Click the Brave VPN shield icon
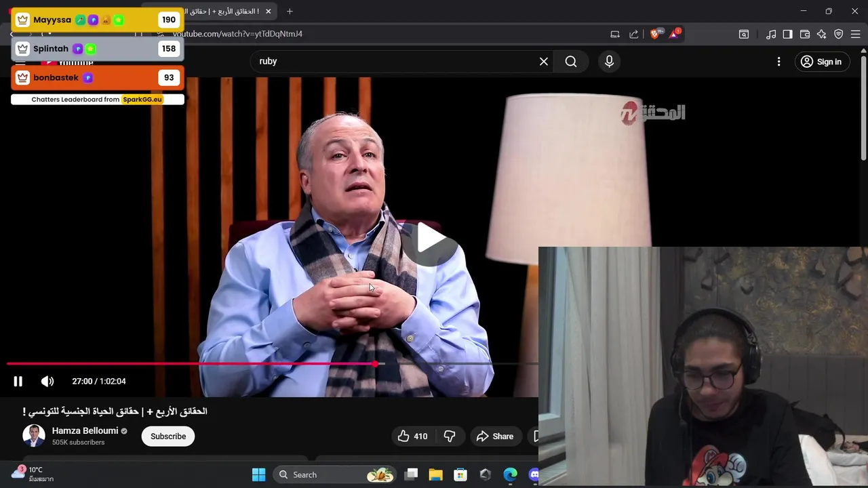The width and height of the screenshot is (868, 488). click(839, 34)
